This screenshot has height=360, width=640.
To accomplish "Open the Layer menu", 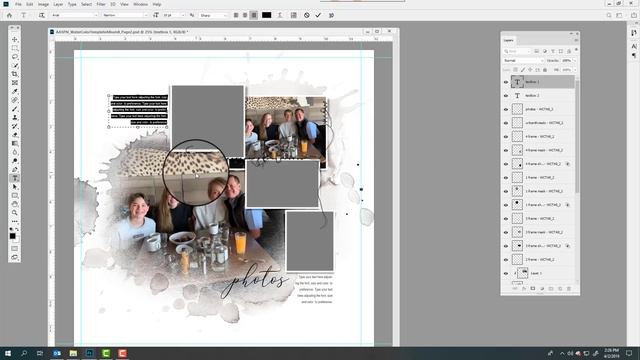I will [58, 4].
